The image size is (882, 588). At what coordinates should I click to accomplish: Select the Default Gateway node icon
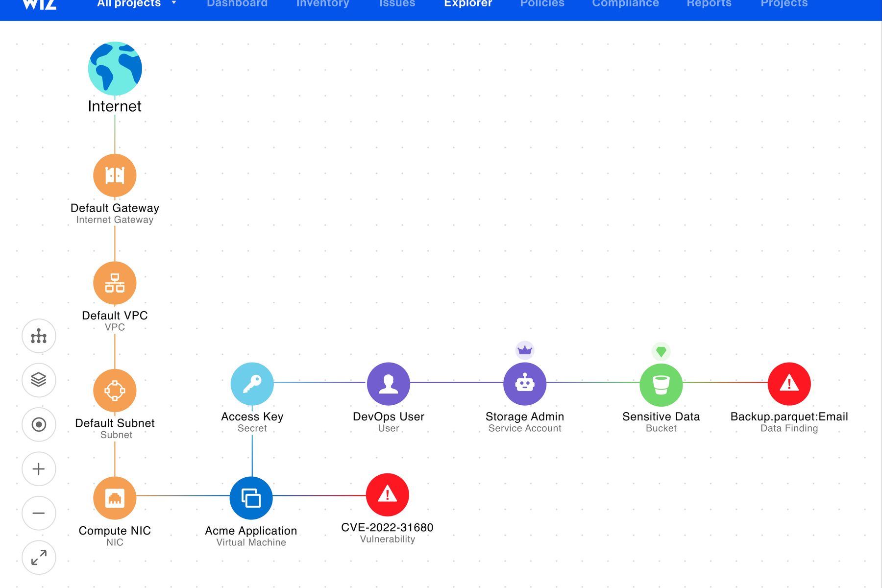(x=115, y=175)
